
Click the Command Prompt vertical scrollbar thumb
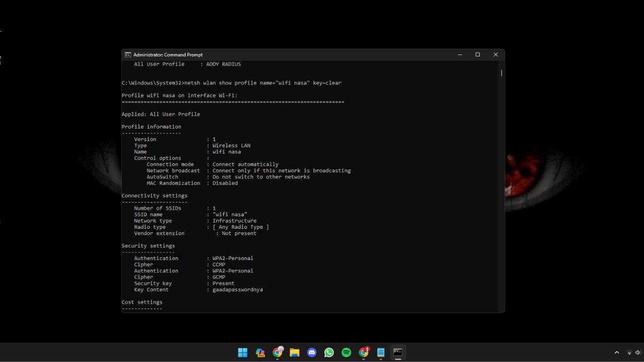[x=501, y=73]
